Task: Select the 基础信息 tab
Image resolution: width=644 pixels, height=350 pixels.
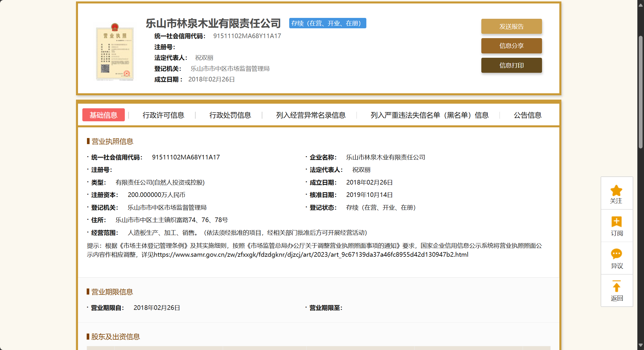Action: [x=103, y=115]
